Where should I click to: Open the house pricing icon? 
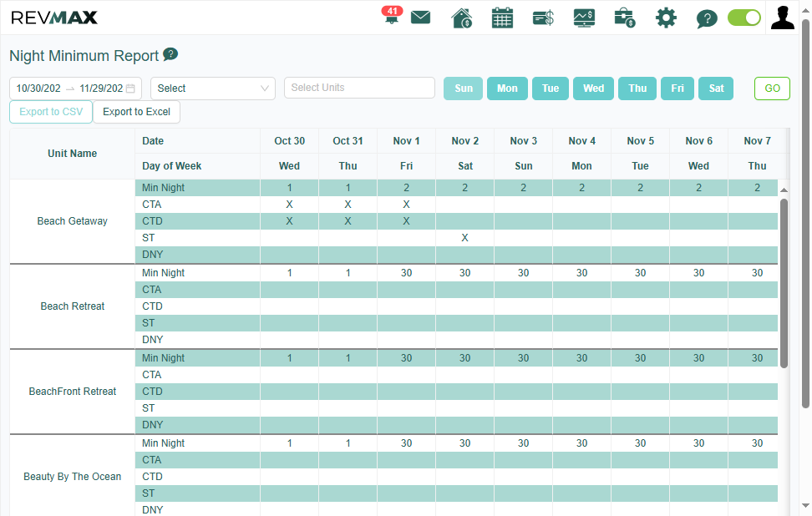pyautogui.click(x=461, y=18)
